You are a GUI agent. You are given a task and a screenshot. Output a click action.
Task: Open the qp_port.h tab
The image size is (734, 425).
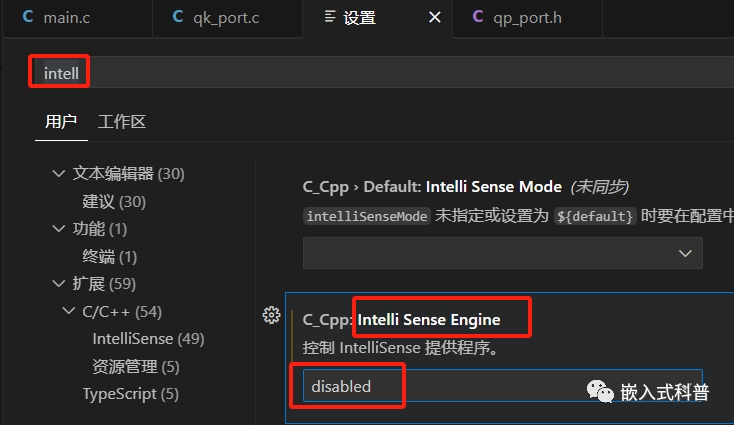click(528, 18)
